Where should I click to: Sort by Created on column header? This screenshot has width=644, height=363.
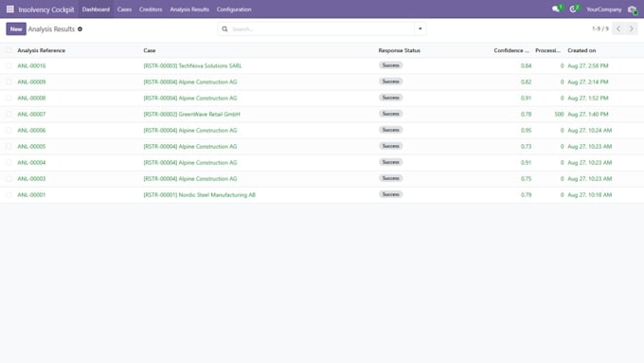coord(581,50)
